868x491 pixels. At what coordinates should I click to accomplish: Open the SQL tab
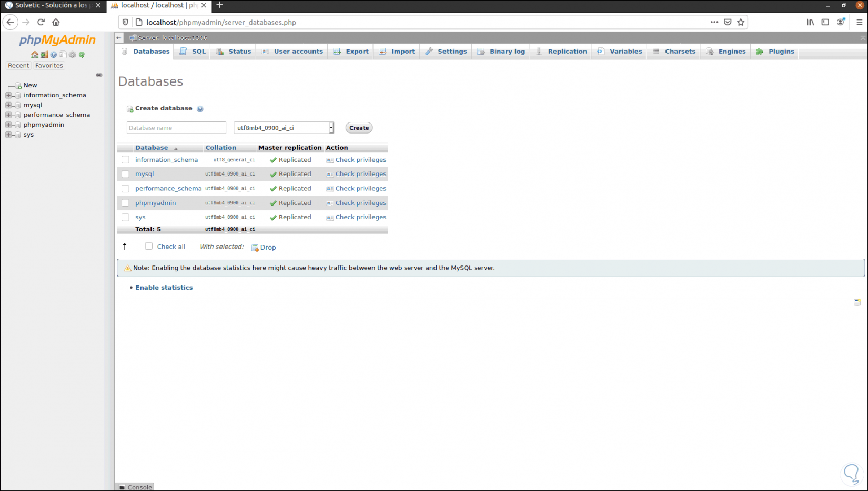(193, 52)
